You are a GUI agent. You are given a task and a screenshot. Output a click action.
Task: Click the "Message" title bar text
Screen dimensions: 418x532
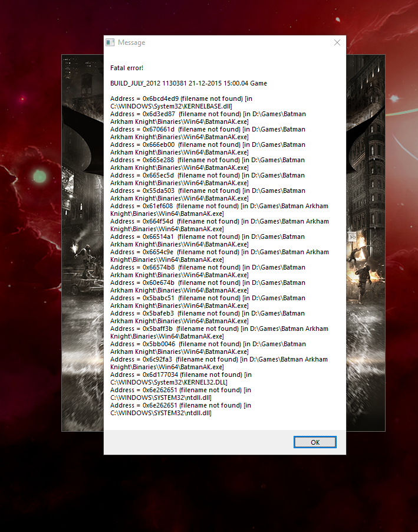[x=131, y=42]
